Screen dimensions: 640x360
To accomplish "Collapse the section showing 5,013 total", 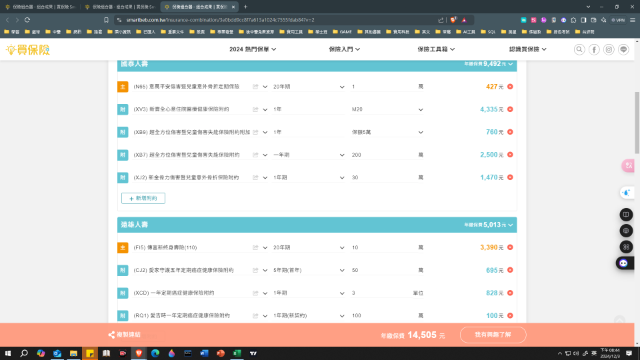I will click(x=511, y=225).
